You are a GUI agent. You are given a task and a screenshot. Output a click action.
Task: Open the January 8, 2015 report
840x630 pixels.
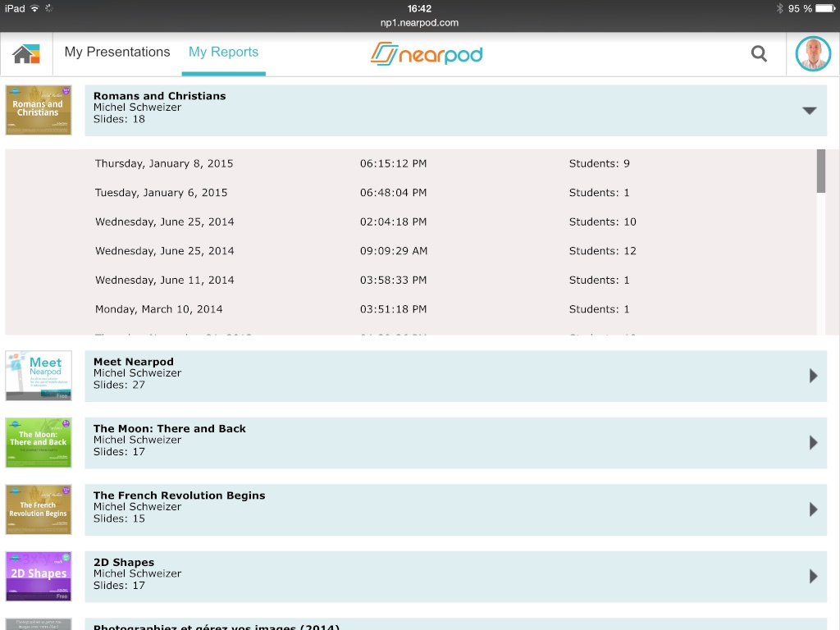pos(164,164)
